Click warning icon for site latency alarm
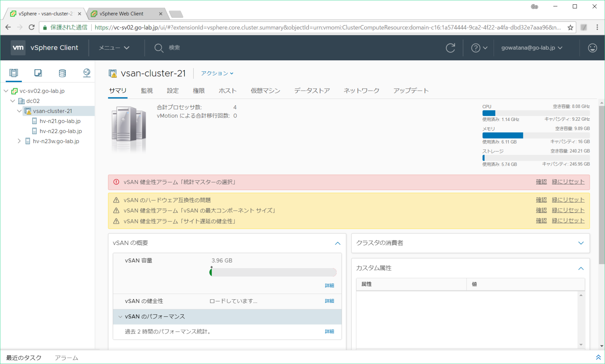This screenshot has height=364, width=605. (x=116, y=221)
